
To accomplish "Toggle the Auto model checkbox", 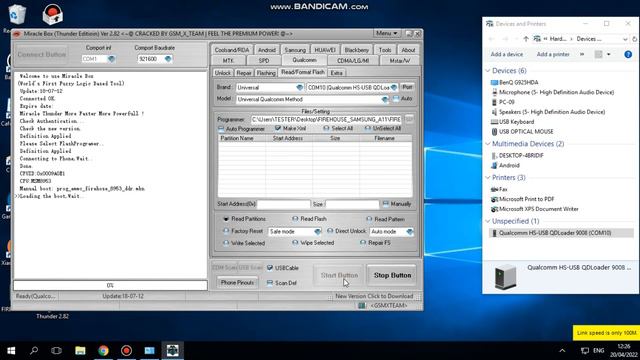I will pos(396,99).
